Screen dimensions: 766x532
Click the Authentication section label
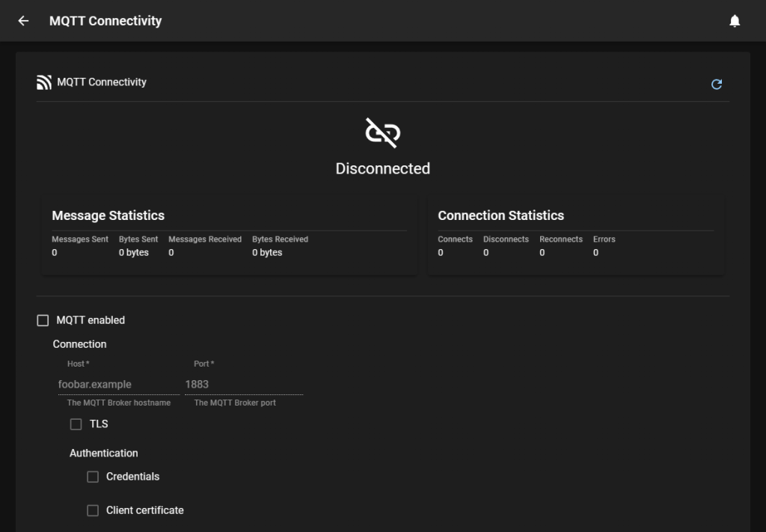tap(104, 453)
